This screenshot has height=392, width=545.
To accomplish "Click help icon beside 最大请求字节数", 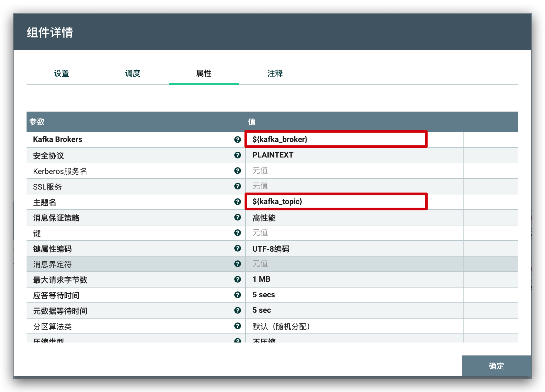I will click(238, 279).
